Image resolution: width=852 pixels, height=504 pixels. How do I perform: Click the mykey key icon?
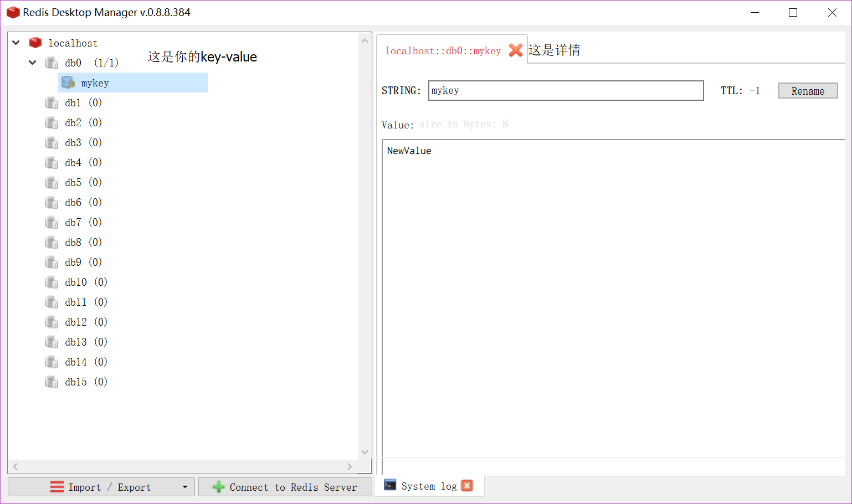pyautogui.click(x=68, y=83)
